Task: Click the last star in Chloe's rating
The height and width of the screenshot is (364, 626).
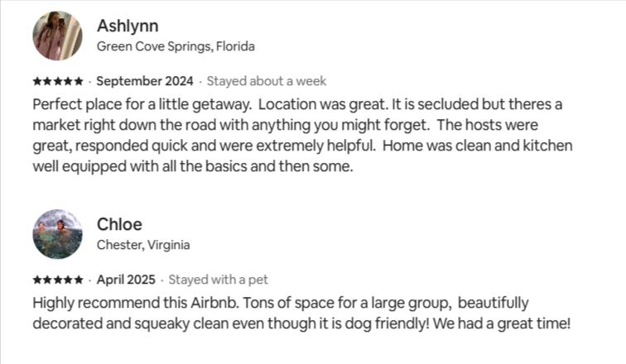Action: (79, 280)
